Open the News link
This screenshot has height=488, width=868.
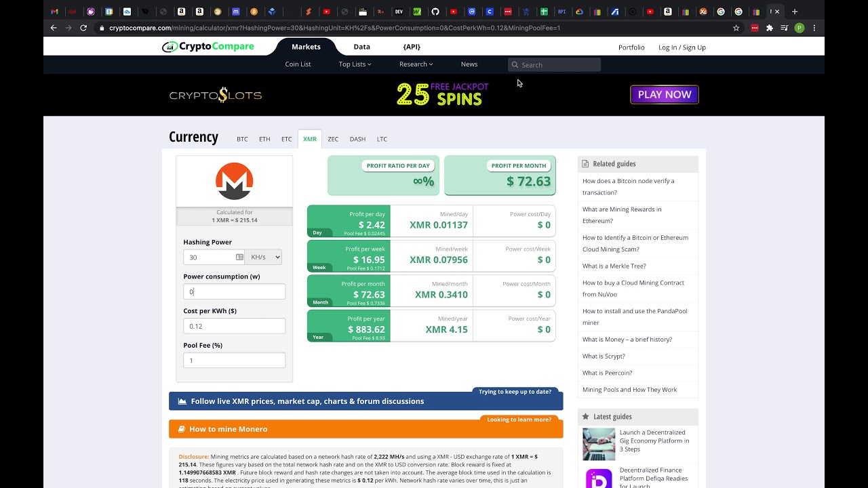tap(469, 64)
